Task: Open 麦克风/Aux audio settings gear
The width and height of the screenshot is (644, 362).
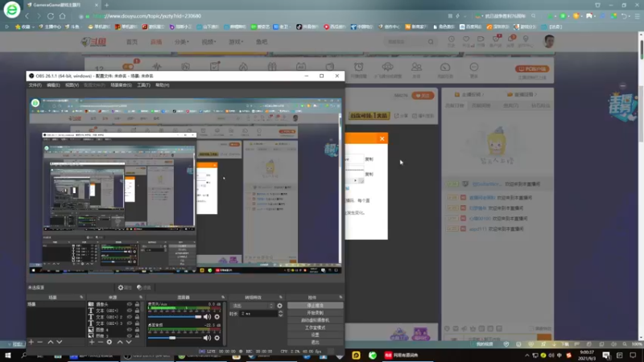Action: [x=217, y=317]
